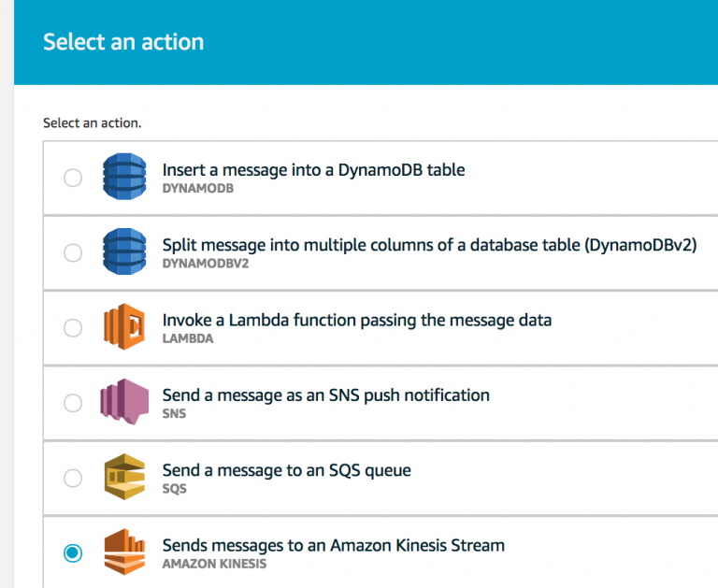Screen dimensions: 718x588
Task: Select the radio button for DynamoDB table insert
Action: tap(73, 178)
